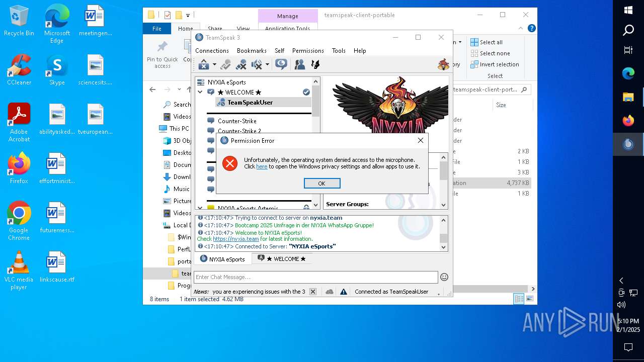The height and width of the screenshot is (362, 644).
Task: Open Recycle Bin desktop icon
Action: point(19,21)
